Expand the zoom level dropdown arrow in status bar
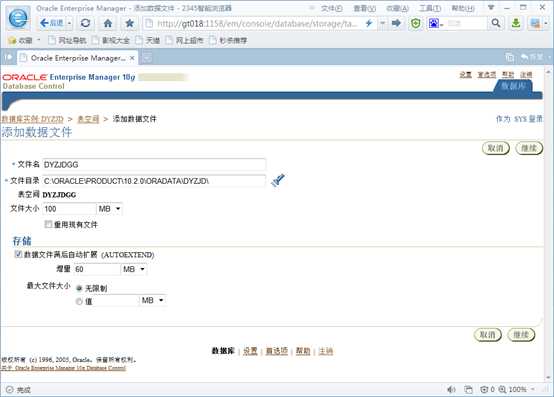Viewport: 554px width, 397px height. click(x=533, y=389)
